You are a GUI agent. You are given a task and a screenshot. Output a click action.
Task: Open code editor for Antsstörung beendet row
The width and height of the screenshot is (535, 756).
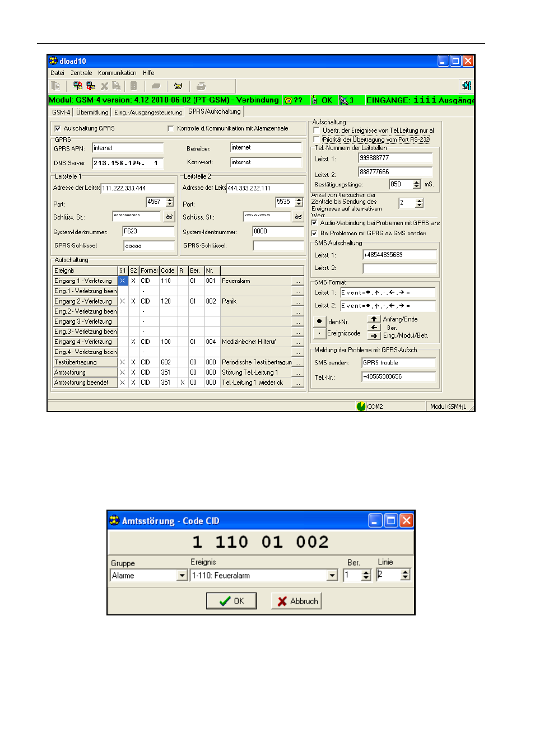[298, 382]
